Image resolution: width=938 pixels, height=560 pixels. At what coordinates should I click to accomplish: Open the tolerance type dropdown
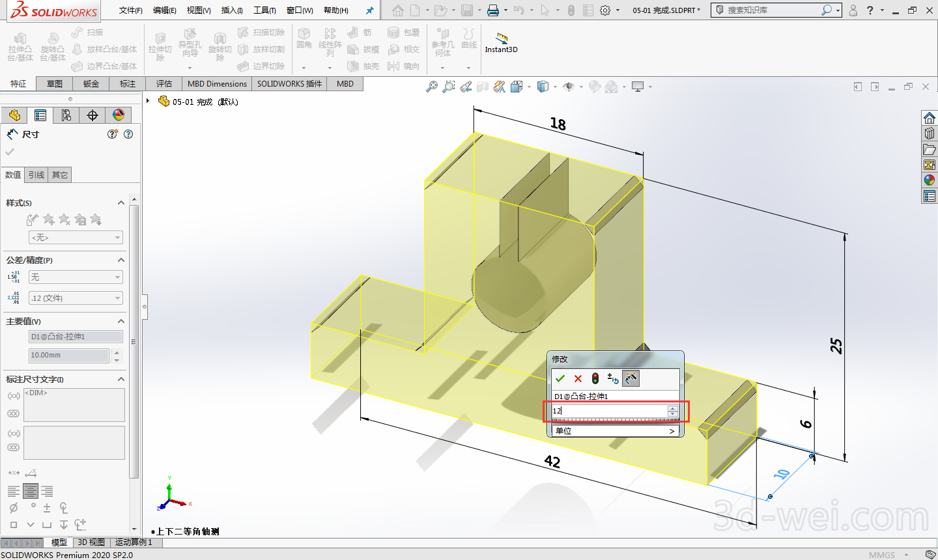[76, 277]
